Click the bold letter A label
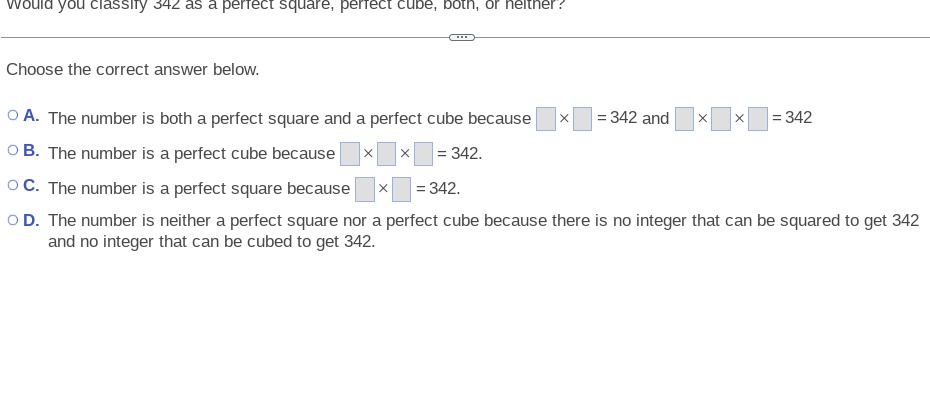Screen dimensions: 930x395 click(31, 116)
